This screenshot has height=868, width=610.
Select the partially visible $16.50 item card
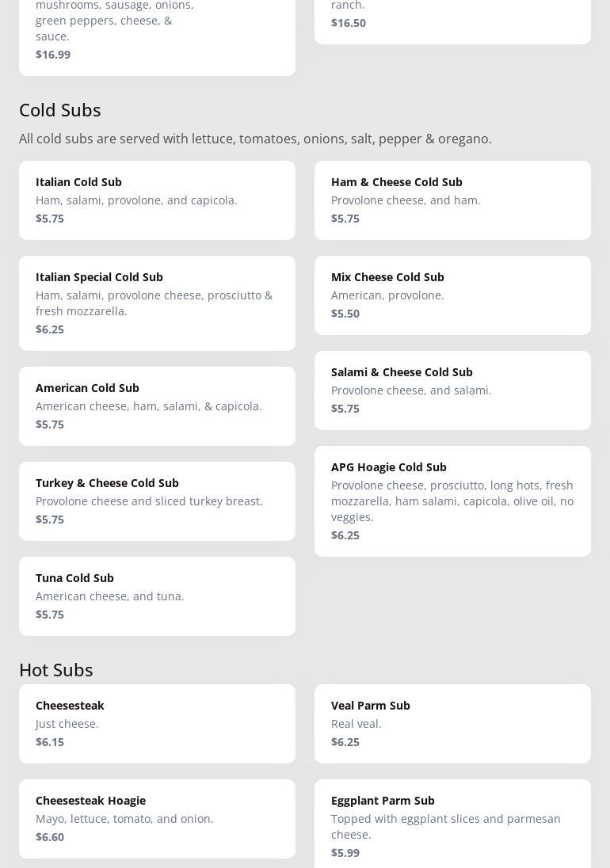[452, 20]
